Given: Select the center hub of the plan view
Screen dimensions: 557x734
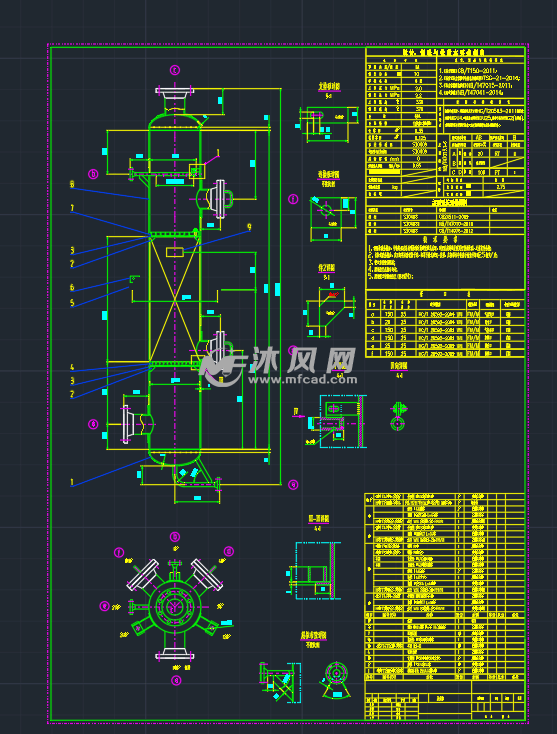Looking at the screenshot, I should [174, 607].
